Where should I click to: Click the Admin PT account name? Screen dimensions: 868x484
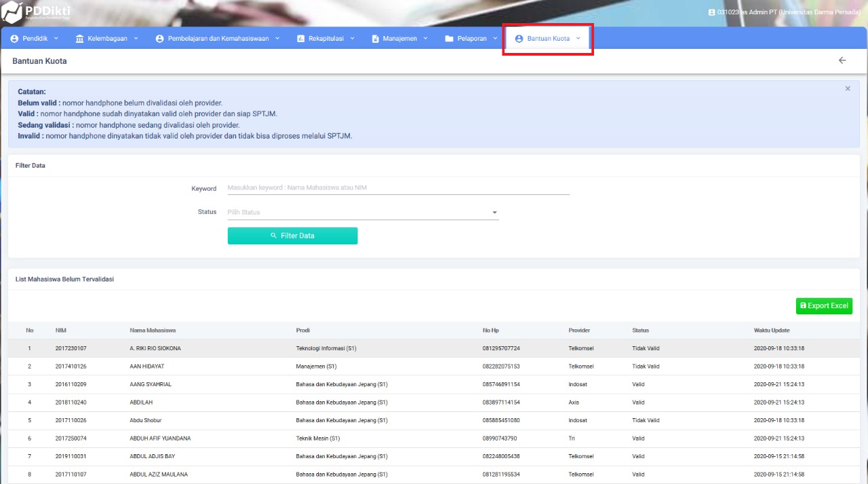789,12
